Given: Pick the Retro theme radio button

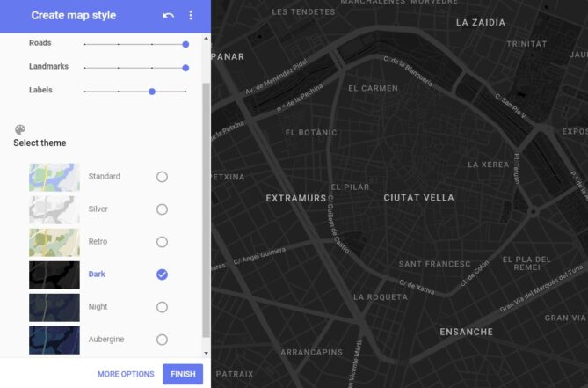Looking at the screenshot, I should [162, 242].
